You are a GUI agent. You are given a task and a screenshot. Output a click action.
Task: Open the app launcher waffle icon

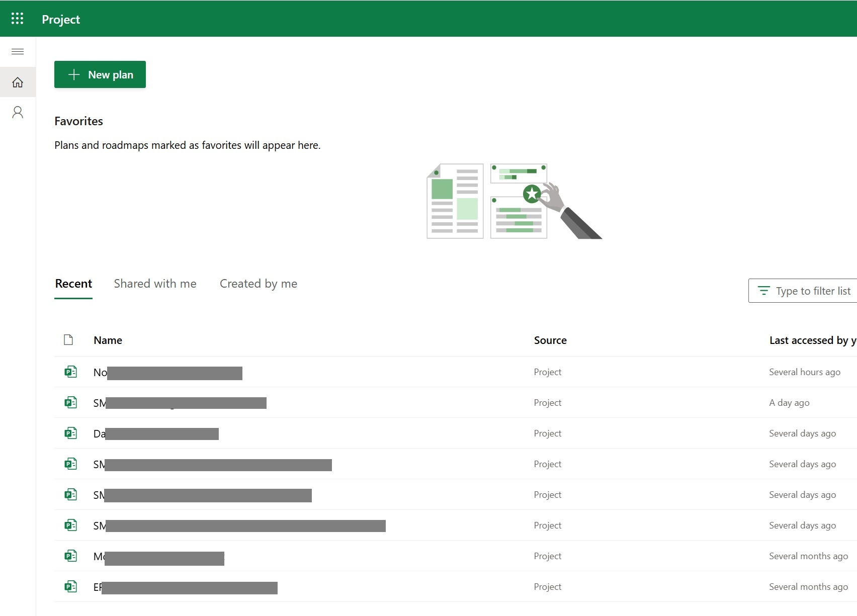tap(18, 19)
